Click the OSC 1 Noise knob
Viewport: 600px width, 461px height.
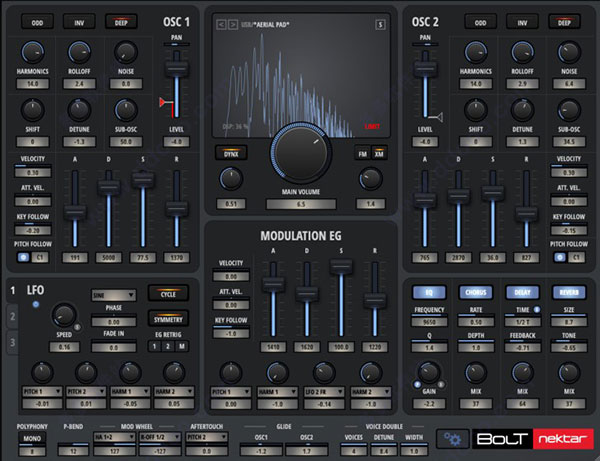pyautogui.click(x=126, y=52)
